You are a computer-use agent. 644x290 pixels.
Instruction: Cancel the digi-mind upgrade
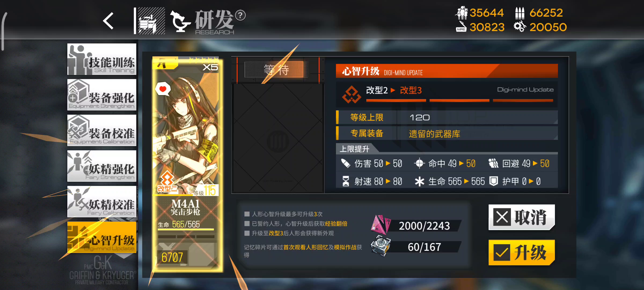[521, 217]
